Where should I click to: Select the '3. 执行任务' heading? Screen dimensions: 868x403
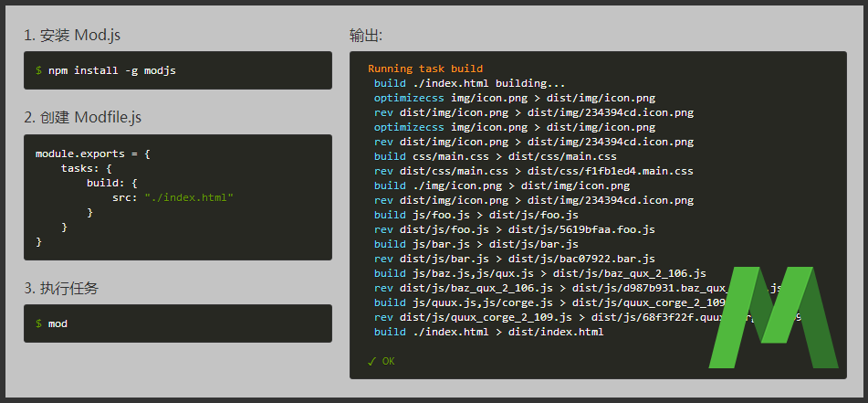tap(61, 288)
